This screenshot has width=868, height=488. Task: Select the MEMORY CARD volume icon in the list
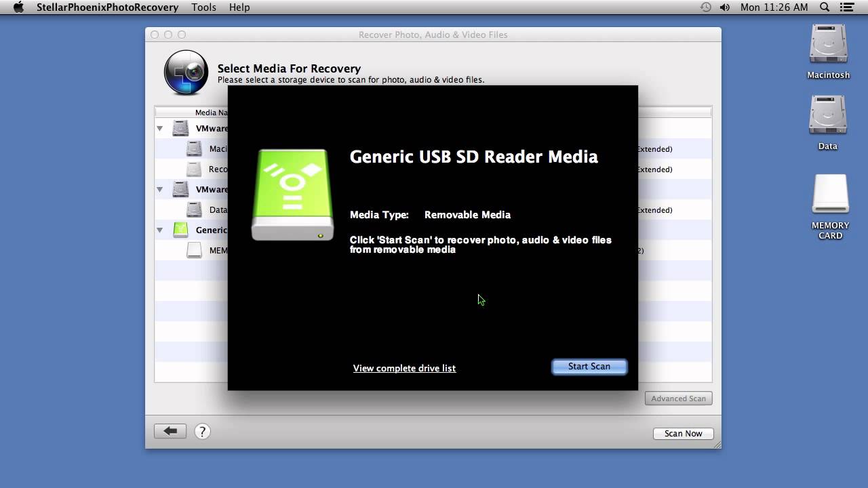point(195,250)
